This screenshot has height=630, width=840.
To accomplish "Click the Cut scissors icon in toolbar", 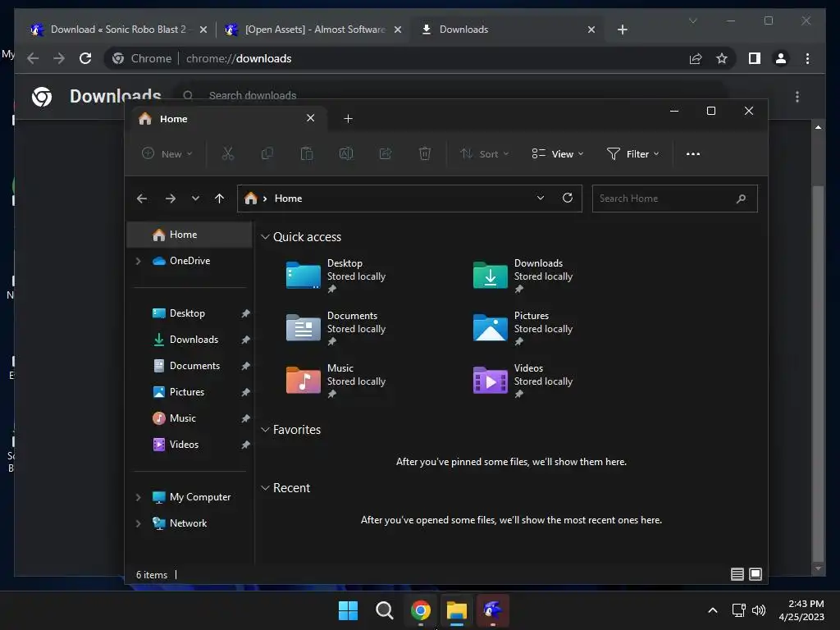I will point(228,153).
